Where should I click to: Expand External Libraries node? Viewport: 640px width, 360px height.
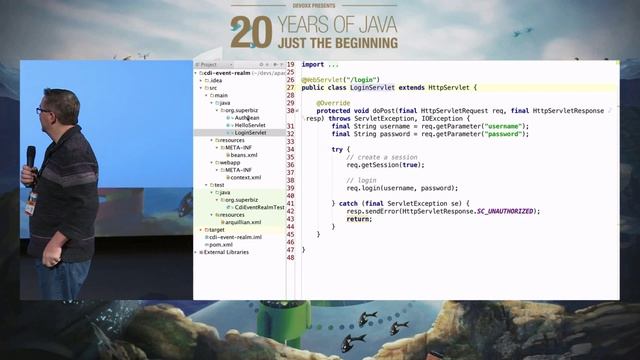pyautogui.click(x=196, y=252)
